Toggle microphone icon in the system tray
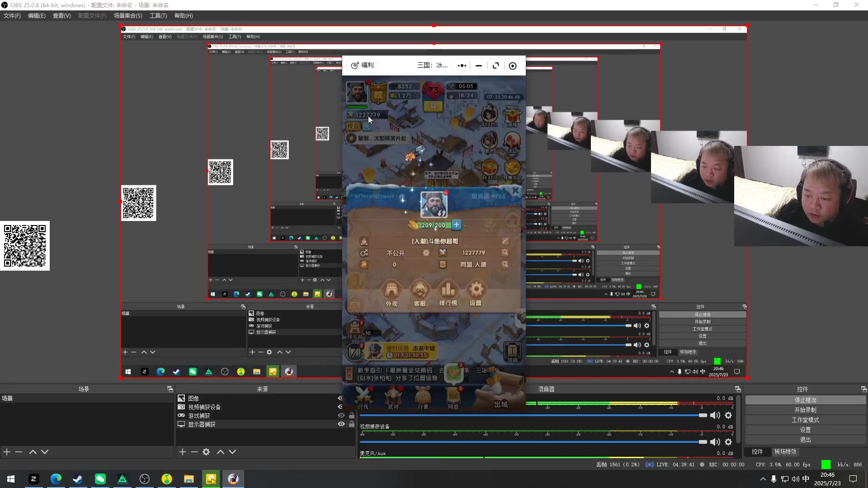The width and height of the screenshot is (868, 488). [774, 479]
